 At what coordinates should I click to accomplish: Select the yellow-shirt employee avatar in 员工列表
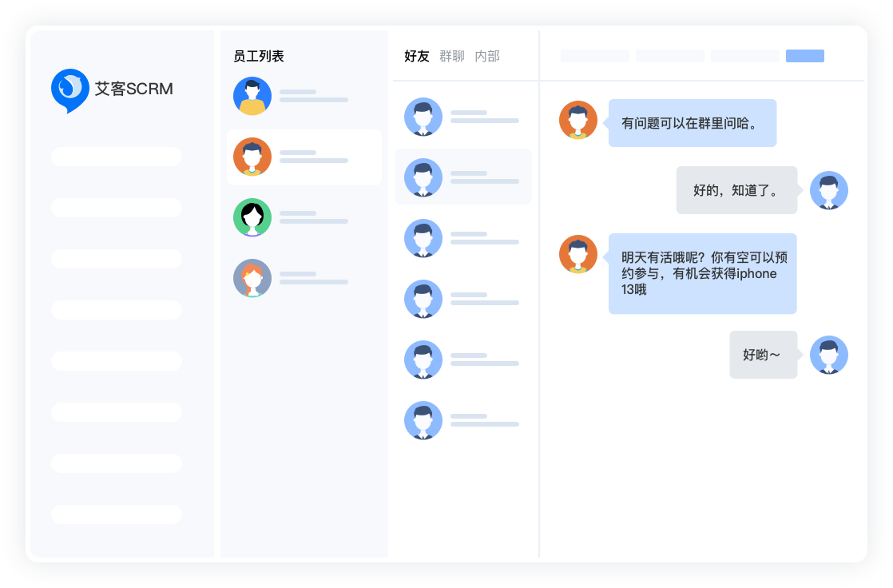tap(252, 97)
